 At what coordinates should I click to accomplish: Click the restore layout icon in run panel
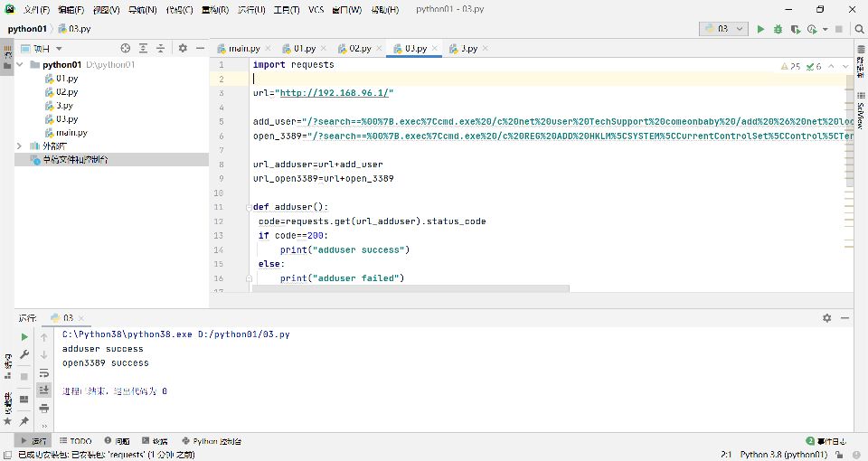pyautogui.click(x=24, y=399)
